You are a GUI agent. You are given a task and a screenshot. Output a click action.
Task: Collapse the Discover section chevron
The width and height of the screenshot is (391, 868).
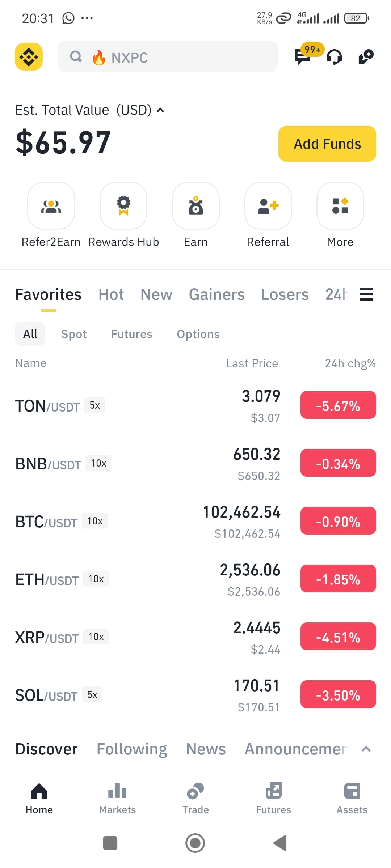click(366, 749)
